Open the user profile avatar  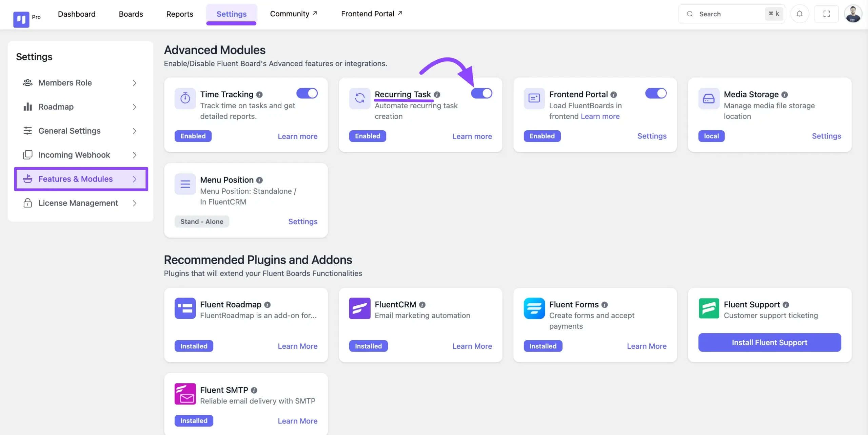853,14
